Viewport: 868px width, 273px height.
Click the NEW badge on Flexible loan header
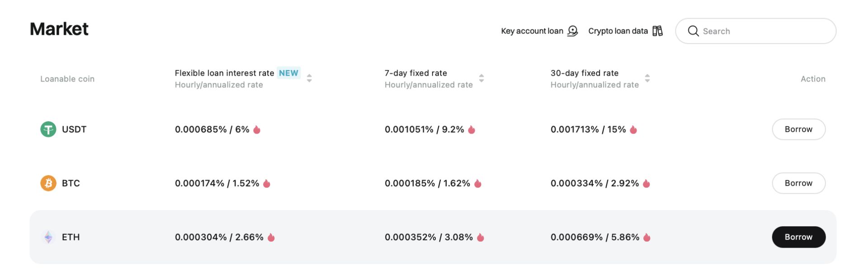point(288,73)
